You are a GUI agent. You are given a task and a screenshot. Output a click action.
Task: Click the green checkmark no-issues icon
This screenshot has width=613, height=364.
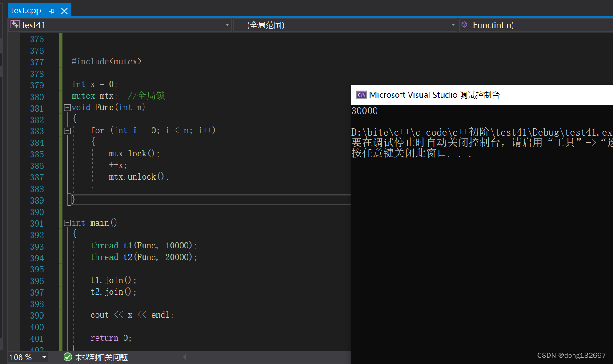click(68, 357)
